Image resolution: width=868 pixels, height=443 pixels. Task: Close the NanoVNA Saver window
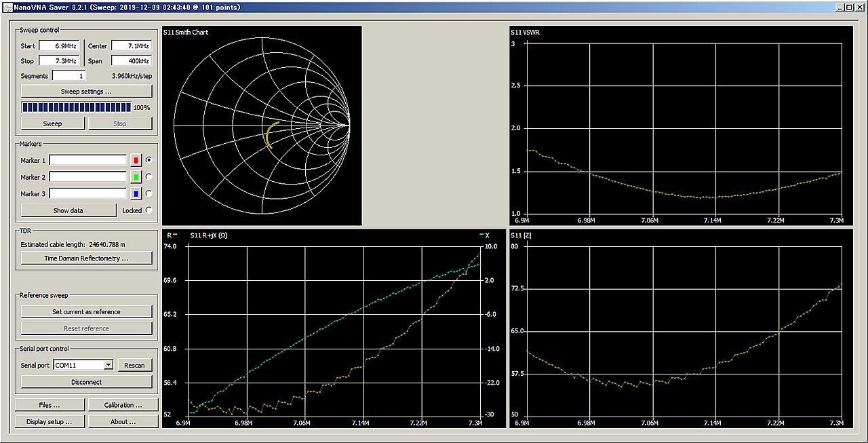(859, 6)
